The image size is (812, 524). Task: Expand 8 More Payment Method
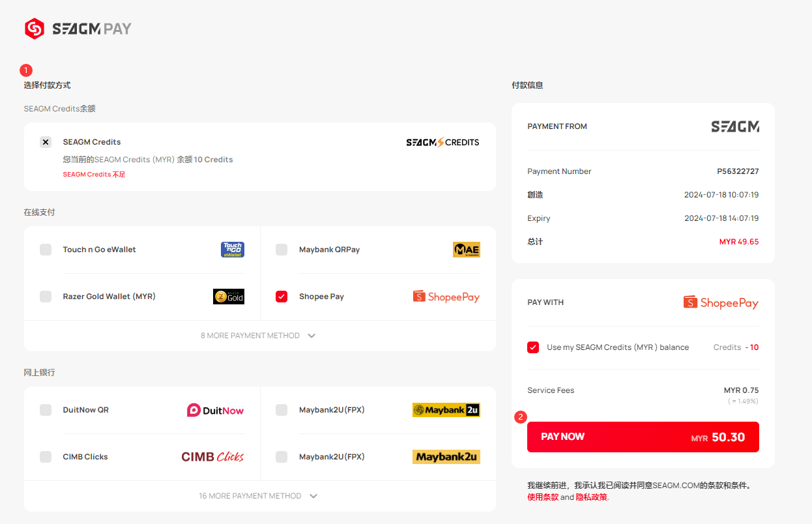[259, 336]
